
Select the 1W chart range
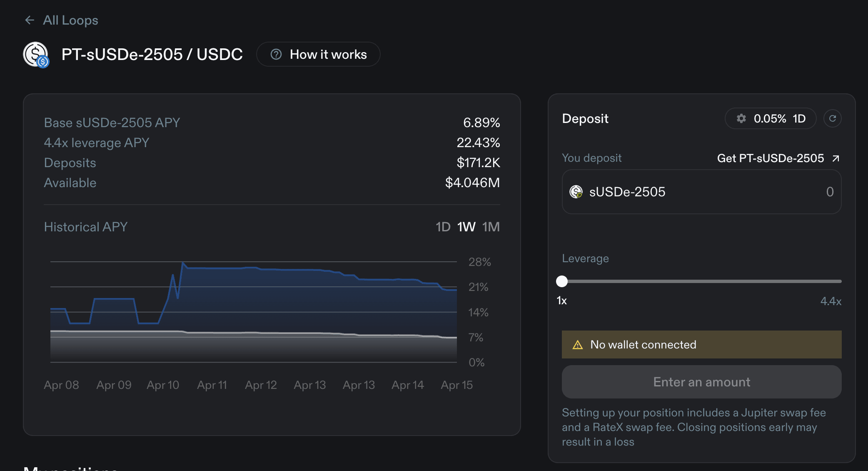[466, 227]
